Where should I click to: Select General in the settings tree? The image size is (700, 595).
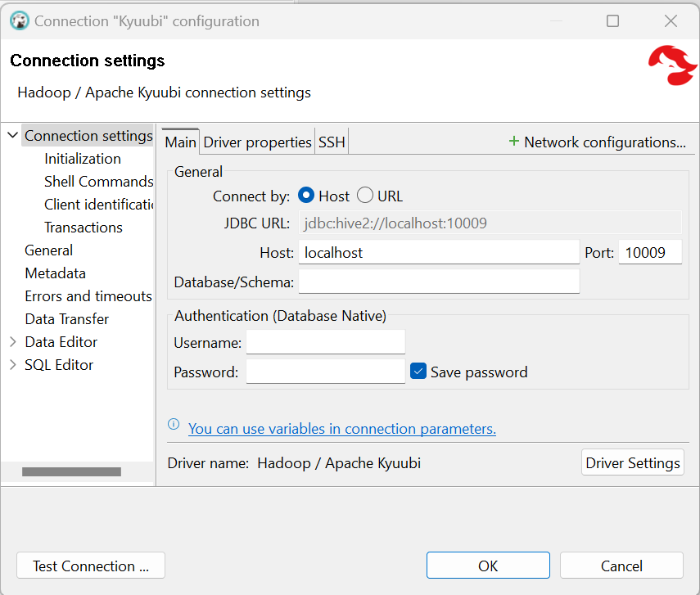pos(48,250)
